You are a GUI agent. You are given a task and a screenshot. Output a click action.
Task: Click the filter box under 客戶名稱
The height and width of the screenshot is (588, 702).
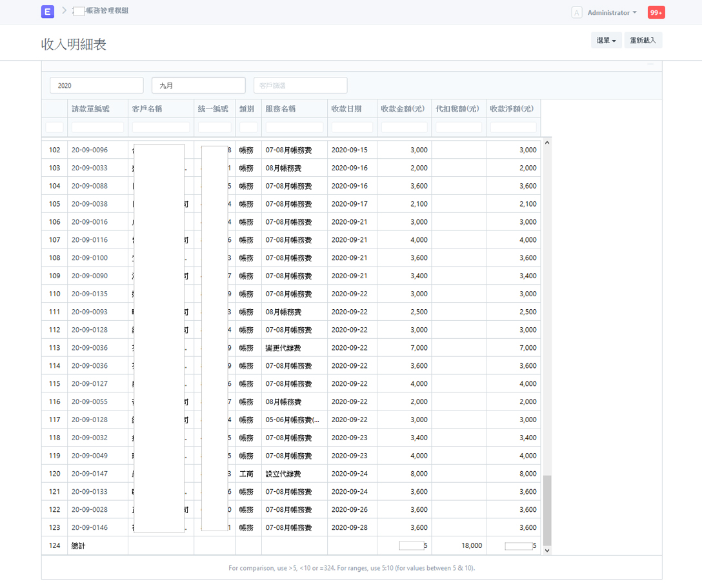(161, 128)
